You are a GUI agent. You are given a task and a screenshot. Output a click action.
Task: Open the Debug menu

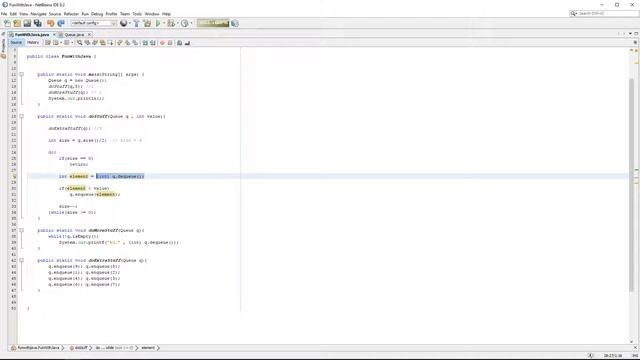(x=97, y=14)
